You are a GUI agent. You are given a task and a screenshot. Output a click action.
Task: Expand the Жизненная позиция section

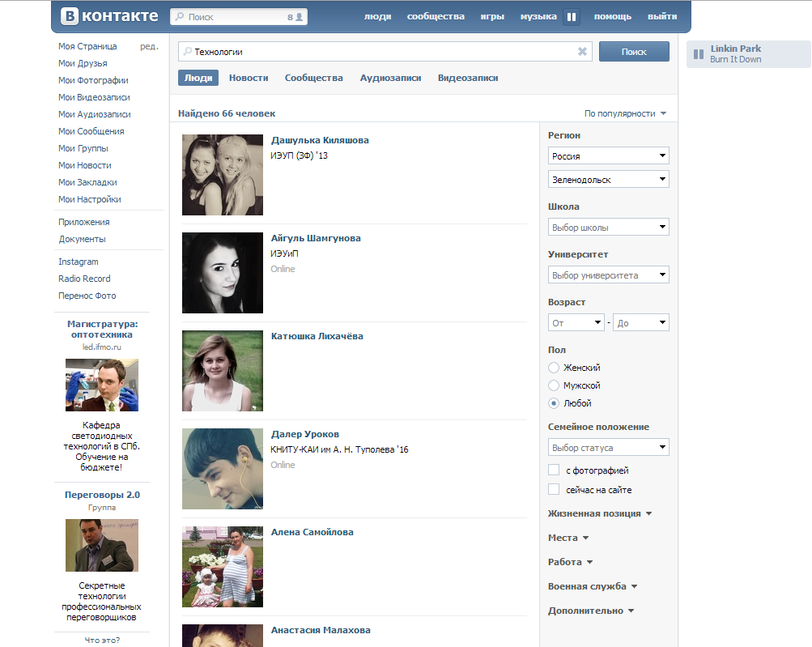600,513
